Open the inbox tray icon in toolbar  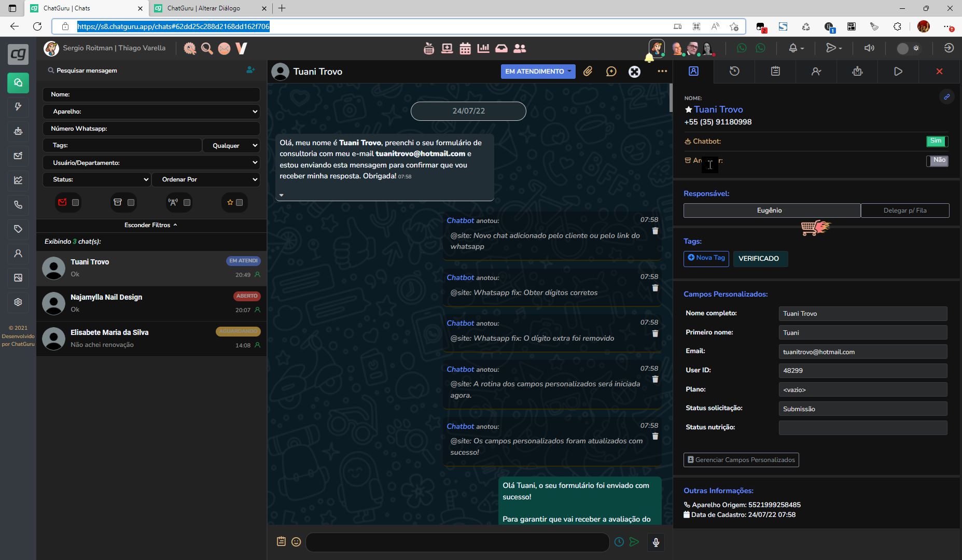coord(501,48)
